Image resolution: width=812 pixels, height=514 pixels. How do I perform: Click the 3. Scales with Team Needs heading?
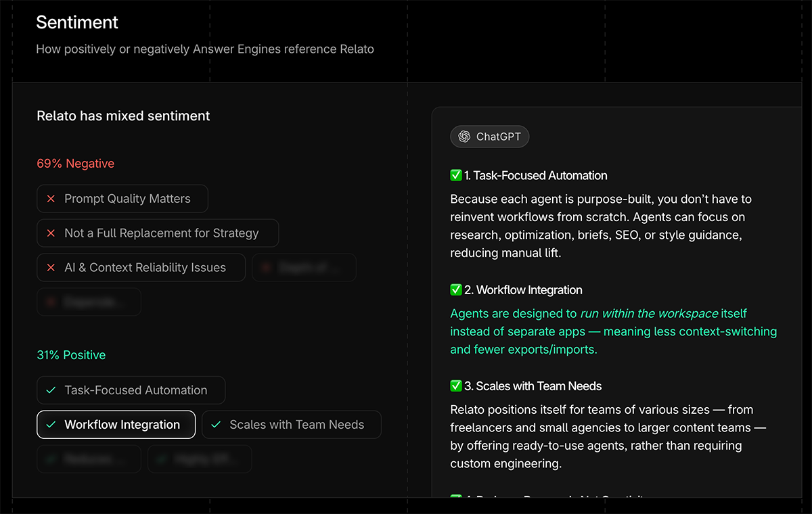click(x=533, y=386)
